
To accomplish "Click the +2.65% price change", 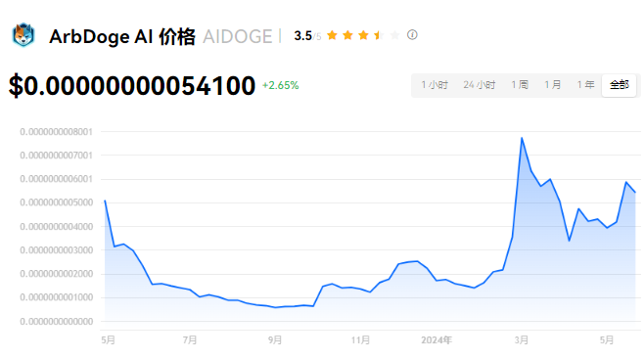I will (x=281, y=85).
